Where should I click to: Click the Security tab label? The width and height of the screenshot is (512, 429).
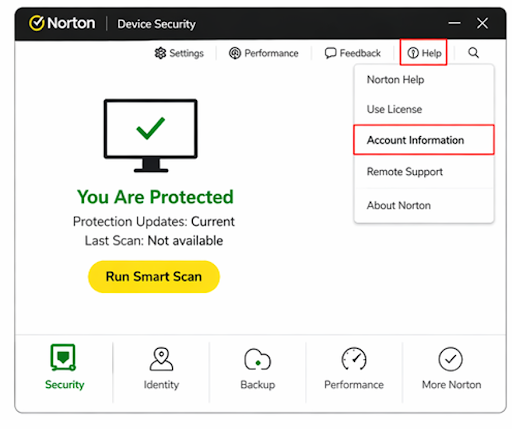click(65, 385)
